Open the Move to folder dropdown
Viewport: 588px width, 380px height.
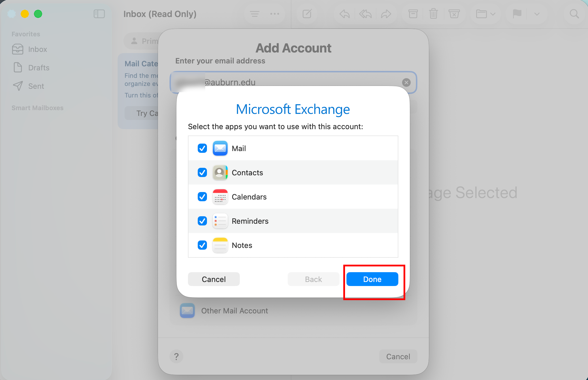click(485, 14)
